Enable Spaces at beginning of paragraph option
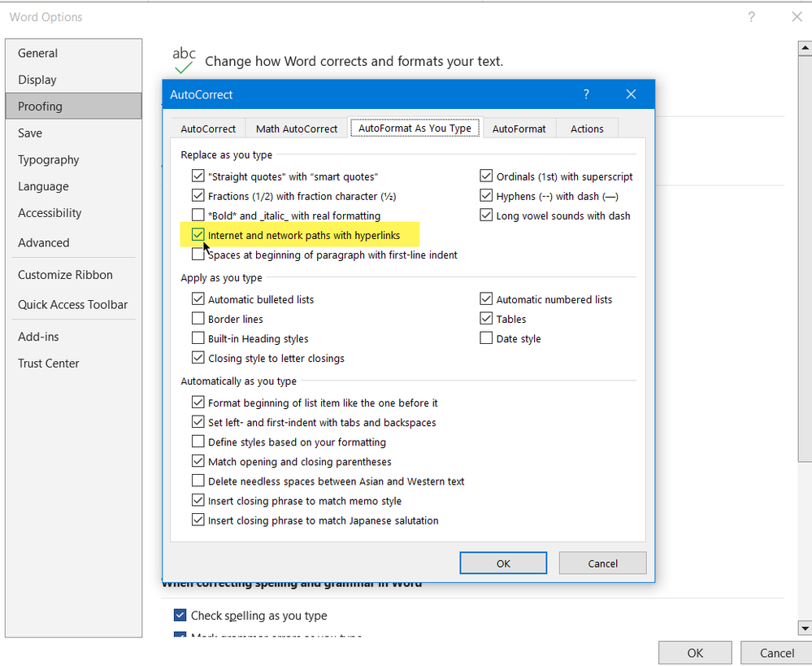The height and width of the screenshot is (666, 812). click(198, 255)
